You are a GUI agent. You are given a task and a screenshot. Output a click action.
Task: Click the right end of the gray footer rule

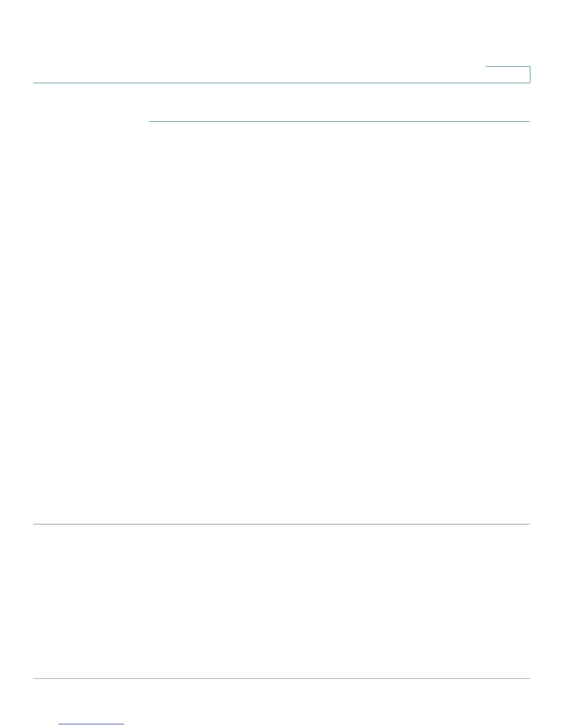(528, 678)
